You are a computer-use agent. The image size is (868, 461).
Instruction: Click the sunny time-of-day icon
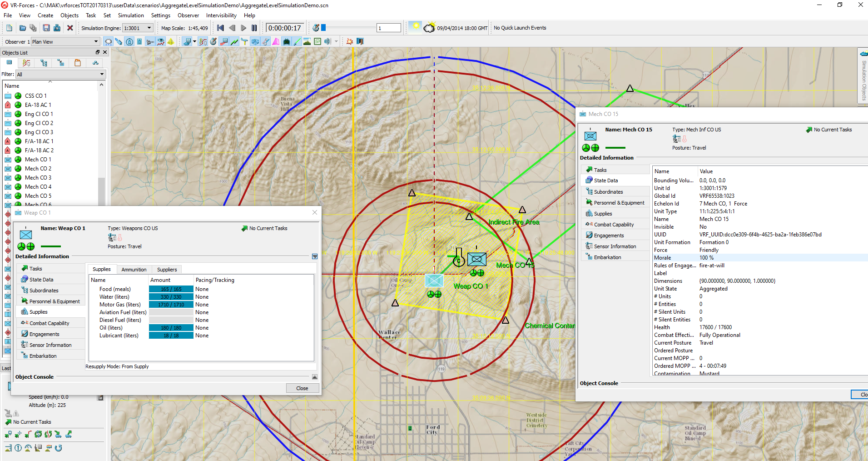pos(415,27)
